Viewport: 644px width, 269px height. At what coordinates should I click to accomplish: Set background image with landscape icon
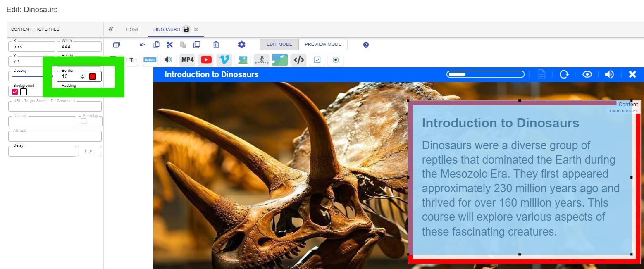[280, 60]
